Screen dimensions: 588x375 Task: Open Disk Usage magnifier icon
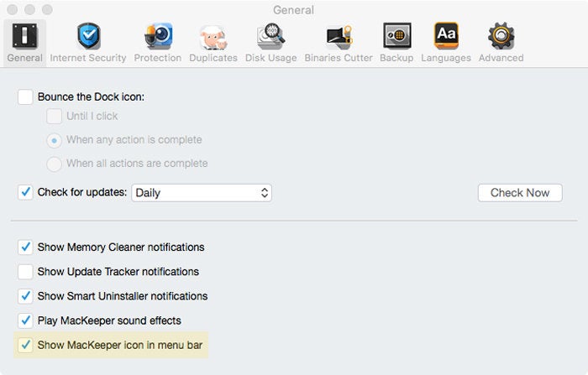tap(270, 36)
